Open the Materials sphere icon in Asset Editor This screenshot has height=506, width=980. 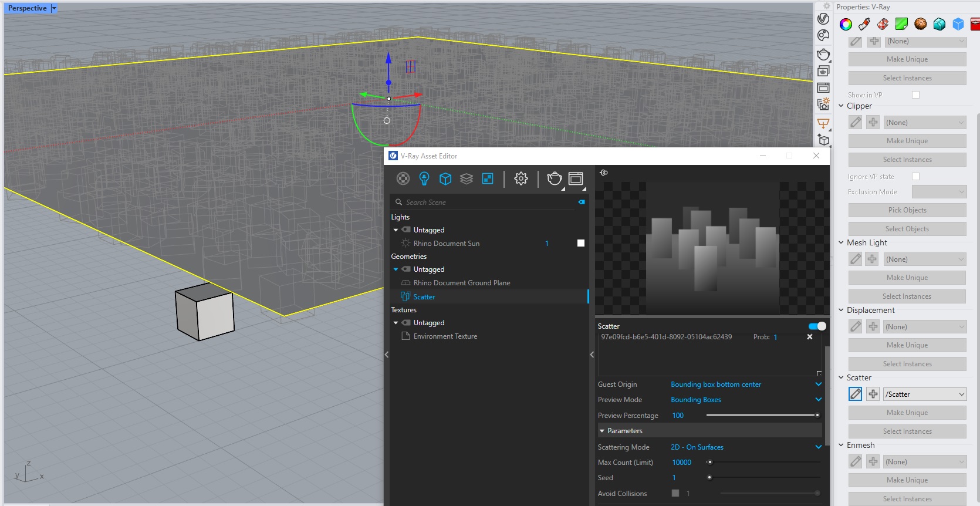(403, 178)
